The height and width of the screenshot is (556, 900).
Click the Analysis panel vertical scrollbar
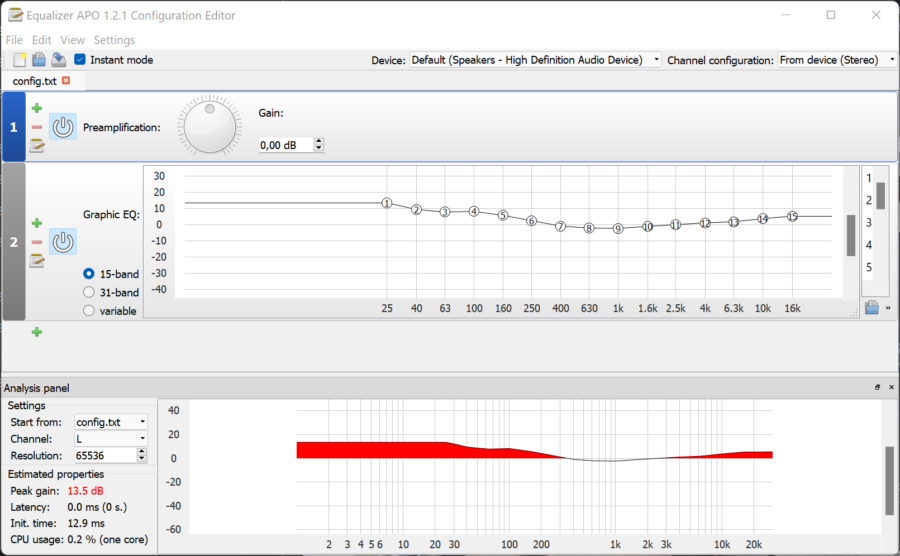889,481
